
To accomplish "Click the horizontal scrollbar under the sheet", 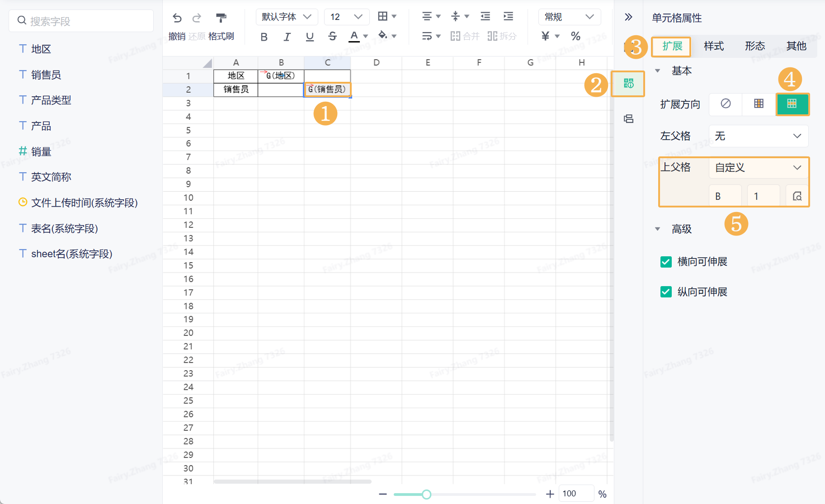I will 292,481.
